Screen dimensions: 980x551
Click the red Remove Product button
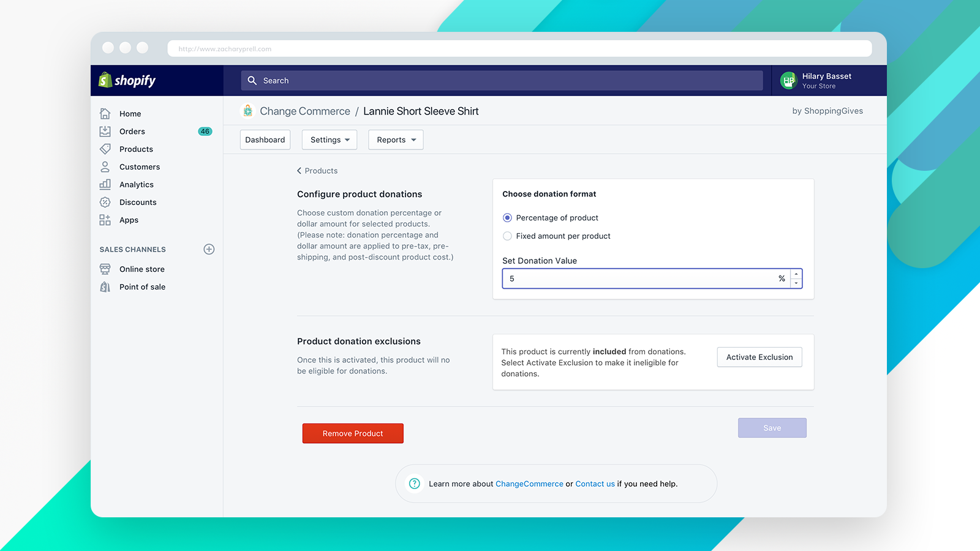click(x=353, y=433)
